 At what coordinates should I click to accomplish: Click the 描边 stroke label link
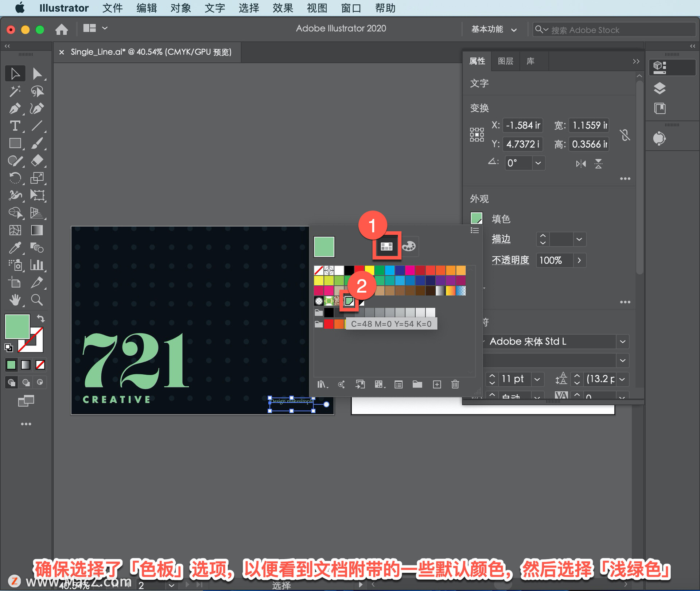[501, 239]
